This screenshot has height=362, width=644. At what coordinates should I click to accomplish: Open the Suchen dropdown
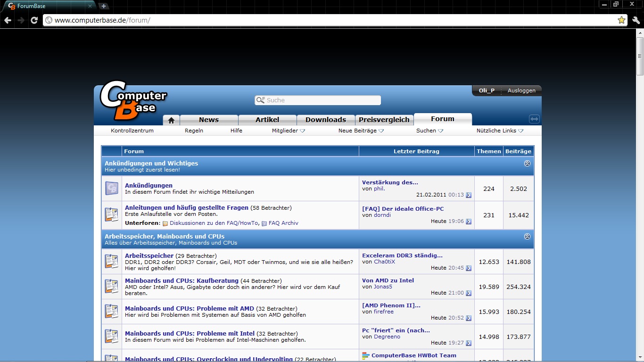[429, 131]
